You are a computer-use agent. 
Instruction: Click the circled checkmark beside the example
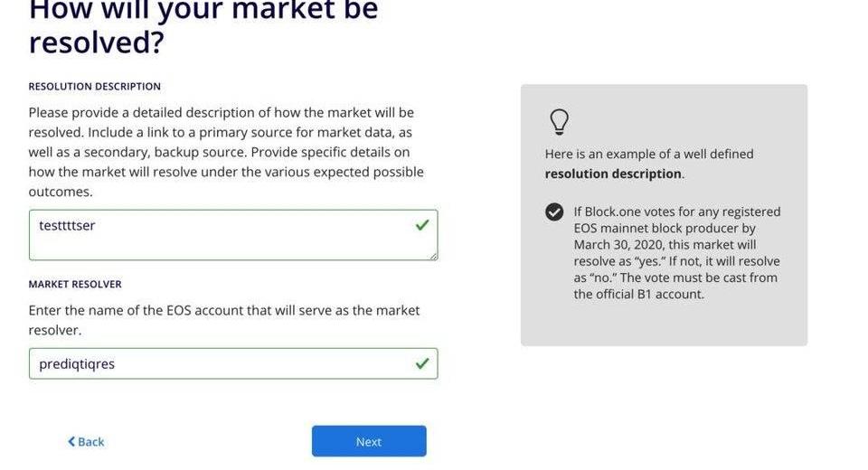click(554, 212)
